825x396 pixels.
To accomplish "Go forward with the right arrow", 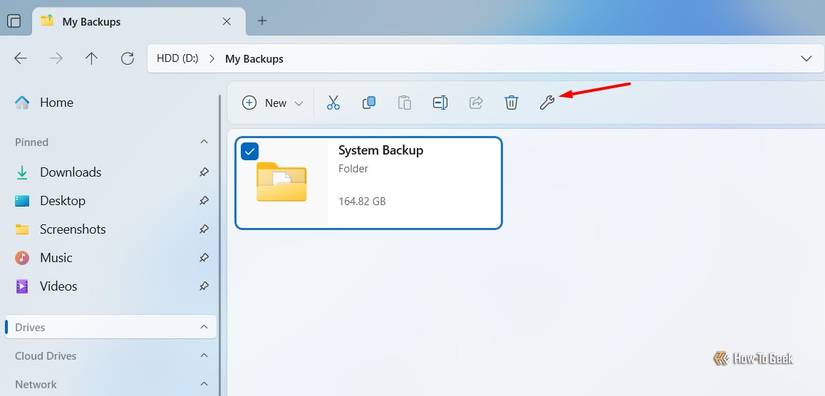I will pyautogui.click(x=56, y=58).
